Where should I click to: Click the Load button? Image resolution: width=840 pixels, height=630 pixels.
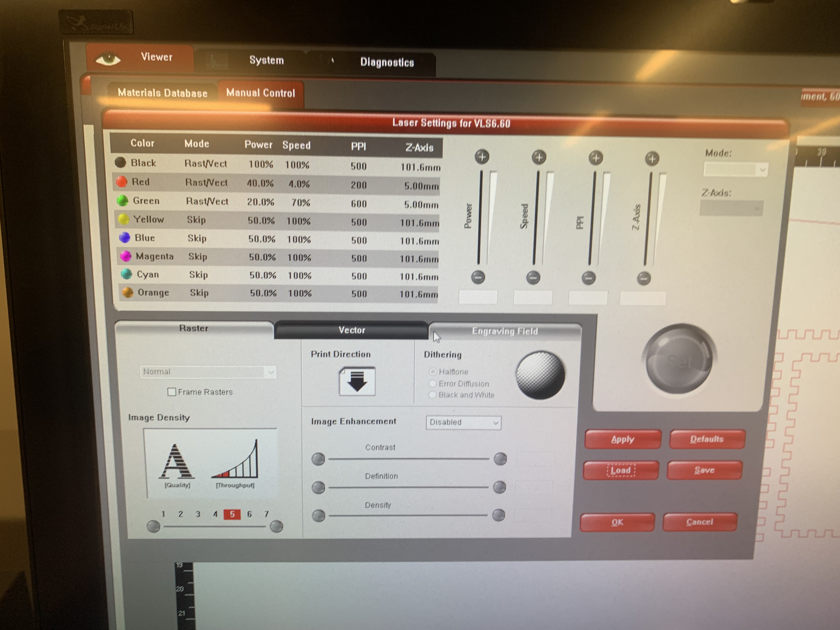tap(620, 470)
